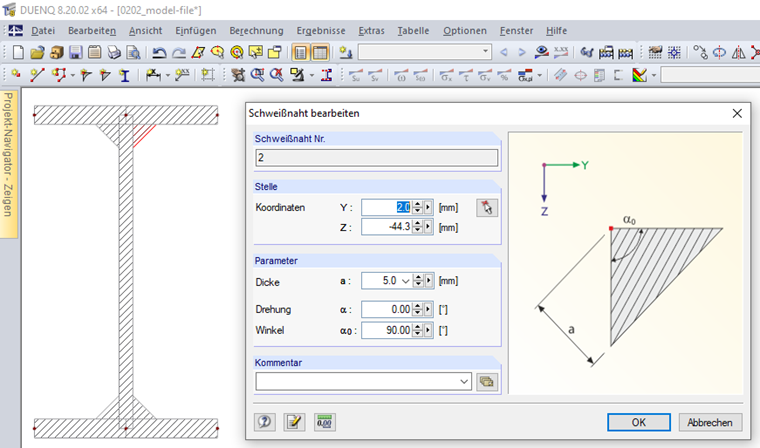This screenshot has width=760, height=448.
Task: Increase Z coordinate with spinner up arrow
Action: click(418, 224)
